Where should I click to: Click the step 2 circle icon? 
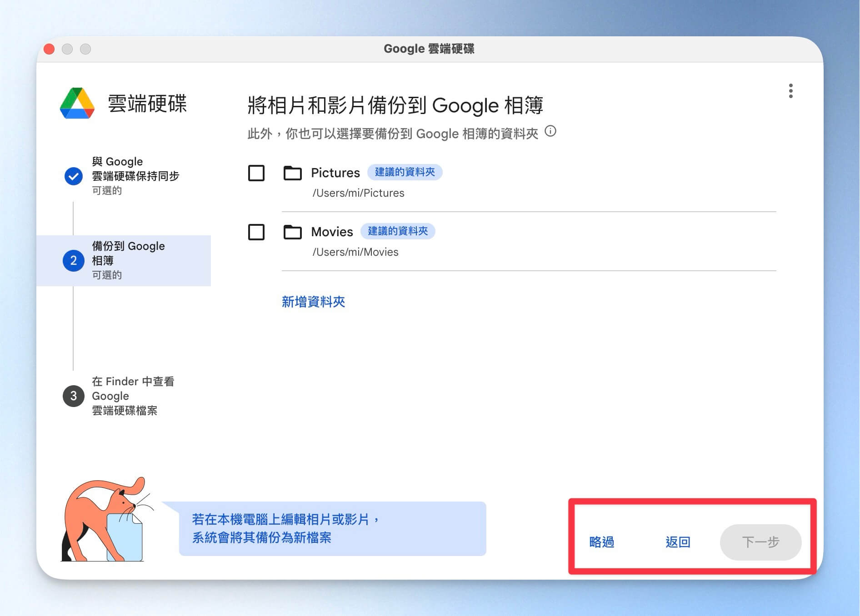tap(73, 261)
